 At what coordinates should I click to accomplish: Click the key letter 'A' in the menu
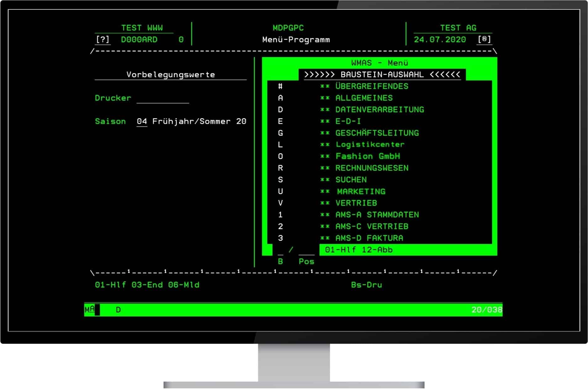280,98
